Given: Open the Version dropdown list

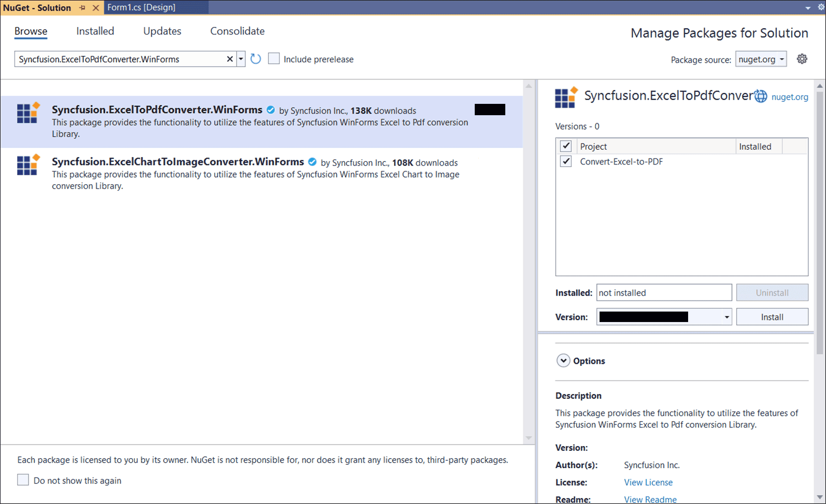Looking at the screenshot, I should pos(727,317).
